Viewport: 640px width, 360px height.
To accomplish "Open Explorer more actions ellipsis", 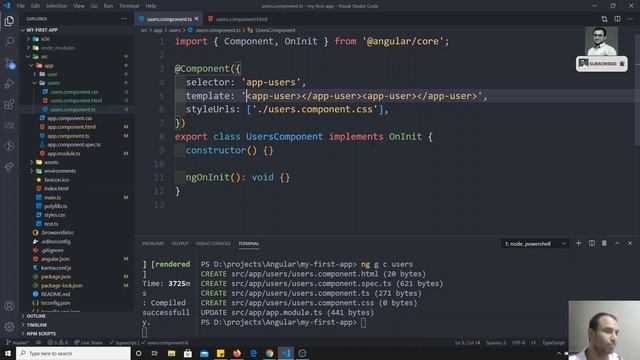I will pyautogui.click(x=124, y=19).
